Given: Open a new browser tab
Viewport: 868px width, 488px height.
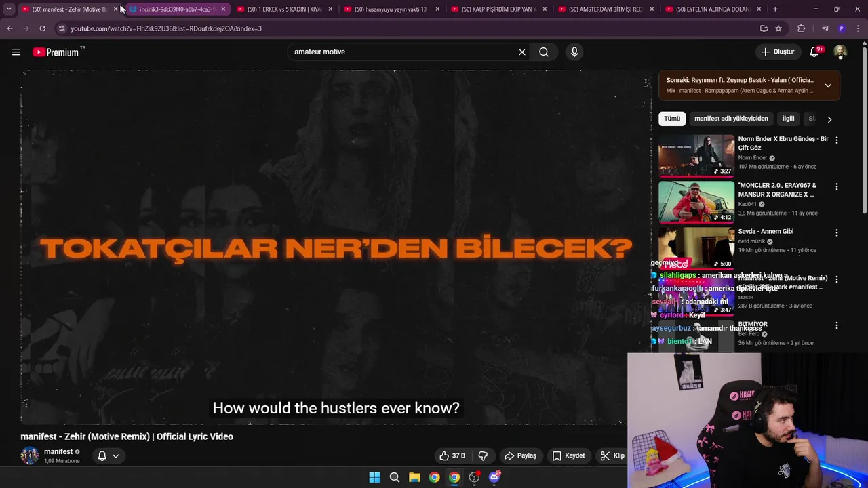Looking at the screenshot, I should pos(775,9).
